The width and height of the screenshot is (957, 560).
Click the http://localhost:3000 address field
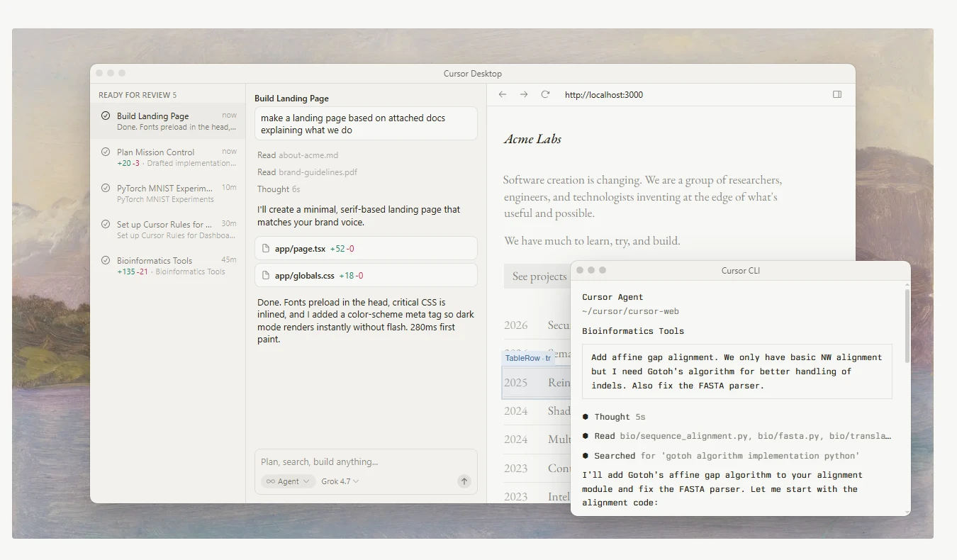(x=604, y=94)
